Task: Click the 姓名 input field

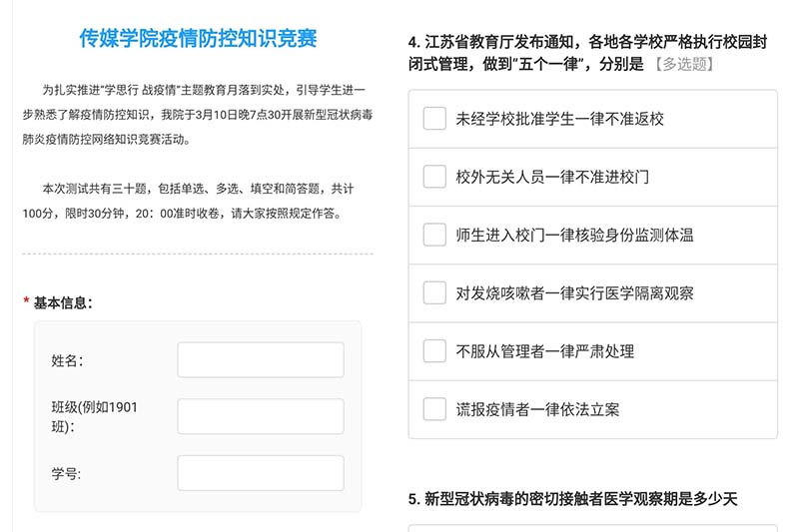Action: click(260, 360)
